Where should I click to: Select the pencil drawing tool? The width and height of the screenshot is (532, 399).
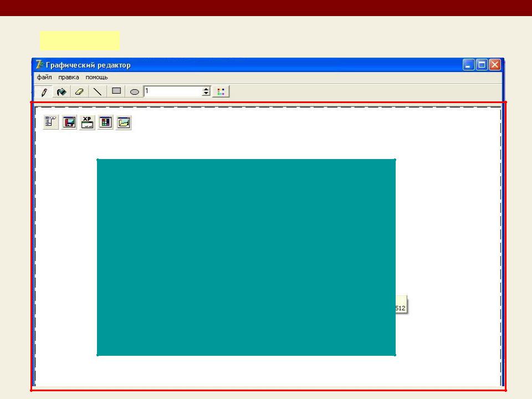44,91
